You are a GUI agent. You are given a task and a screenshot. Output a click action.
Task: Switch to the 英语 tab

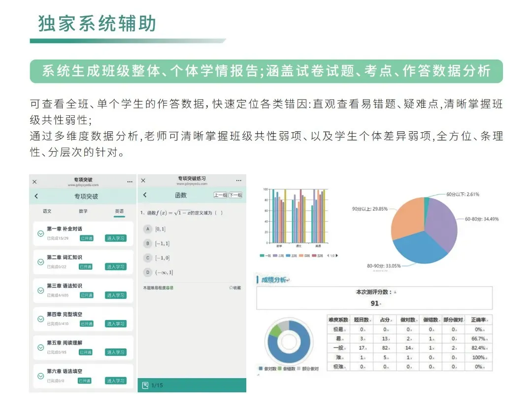pyautogui.click(x=119, y=211)
